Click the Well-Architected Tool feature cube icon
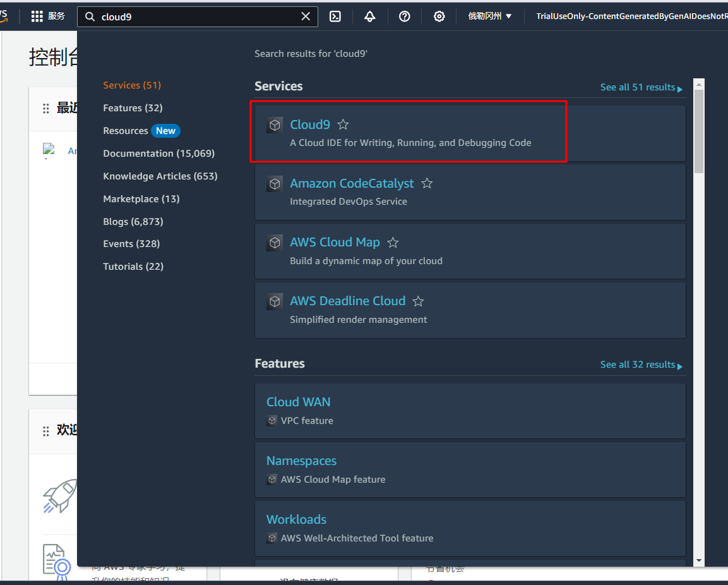Screen dimensions: 728x585 pos(272,538)
